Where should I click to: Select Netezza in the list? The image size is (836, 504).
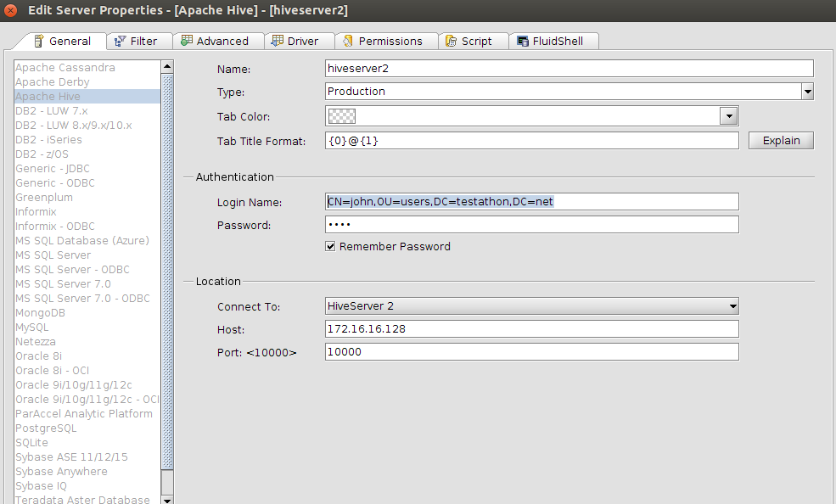87,341
